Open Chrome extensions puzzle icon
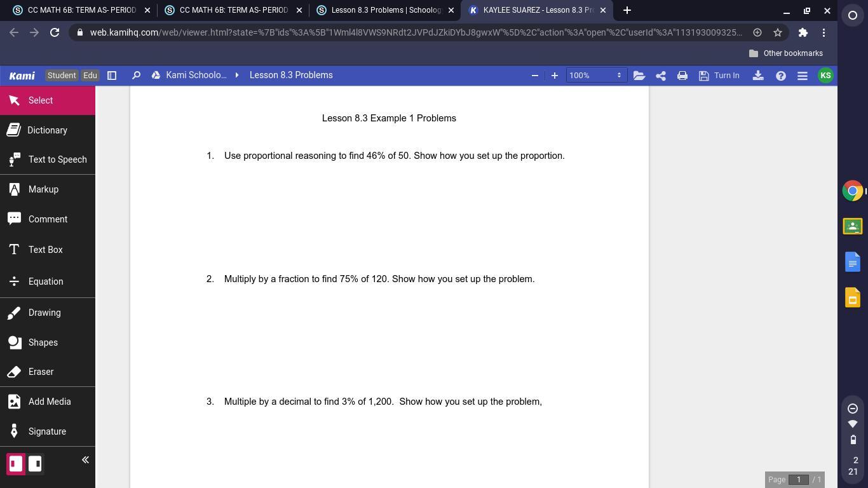This screenshot has width=868, height=488. point(803,32)
